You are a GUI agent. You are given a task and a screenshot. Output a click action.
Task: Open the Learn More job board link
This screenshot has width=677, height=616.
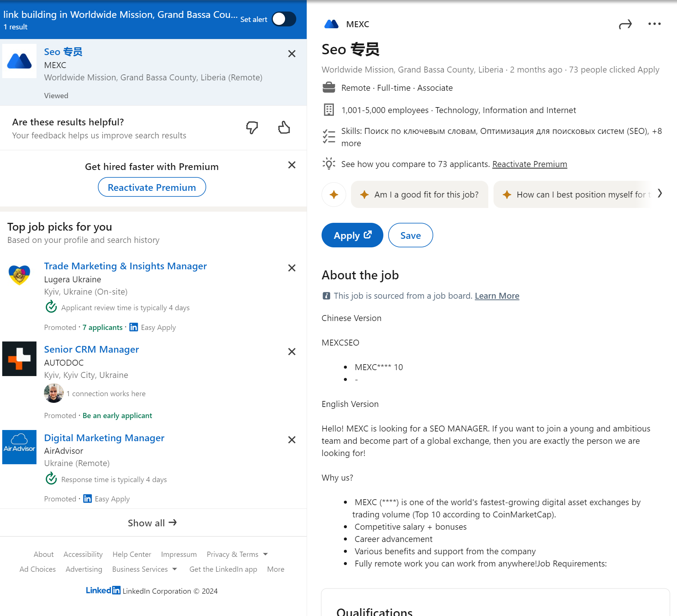[497, 296]
